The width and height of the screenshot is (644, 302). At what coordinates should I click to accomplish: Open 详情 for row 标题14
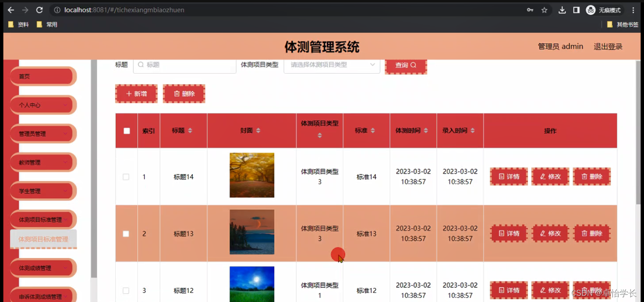pyautogui.click(x=509, y=176)
